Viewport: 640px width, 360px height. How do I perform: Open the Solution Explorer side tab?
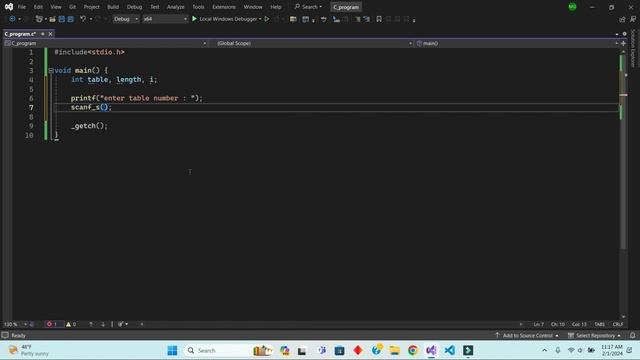tap(633, 48)
